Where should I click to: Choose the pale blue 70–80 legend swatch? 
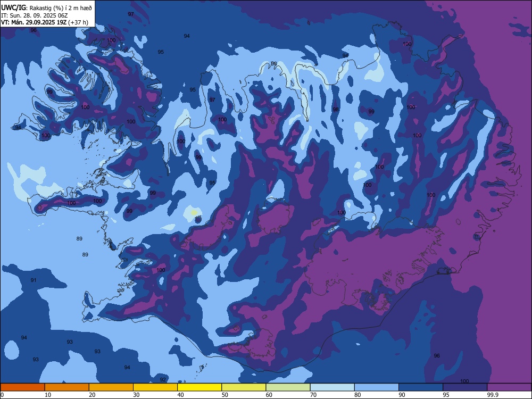(x=332, y=387)
